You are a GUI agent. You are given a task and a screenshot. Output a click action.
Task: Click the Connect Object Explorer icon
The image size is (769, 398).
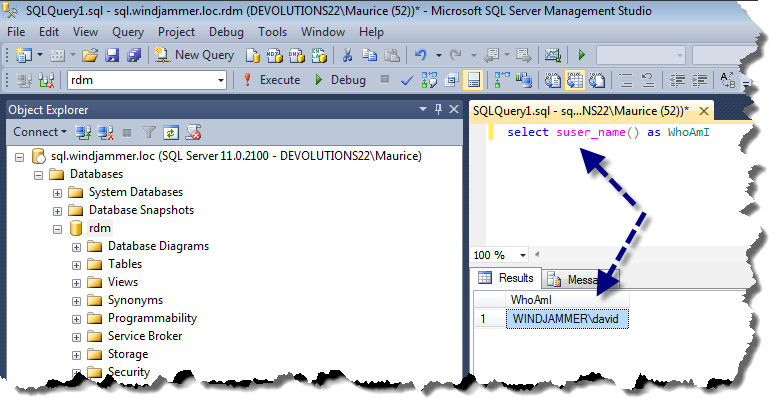(83, 132)
